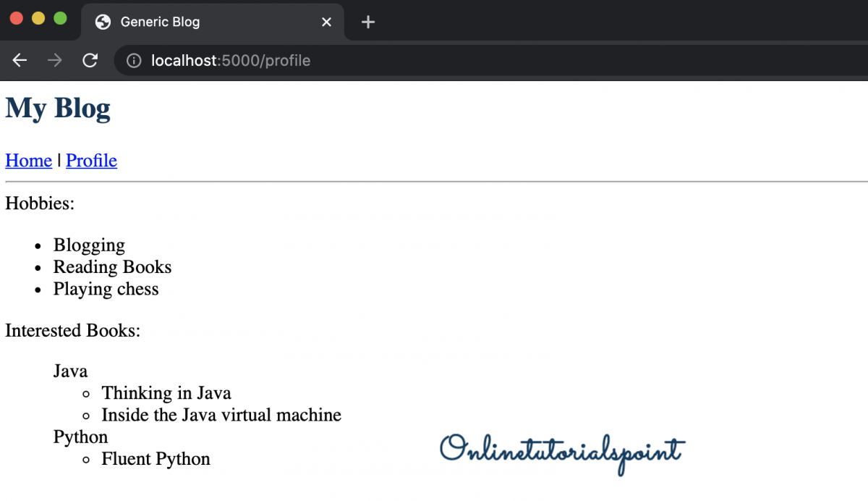Click the Fluent Python book entry
The width and height of the screenshot is (868, 501).
coord(156,459)
